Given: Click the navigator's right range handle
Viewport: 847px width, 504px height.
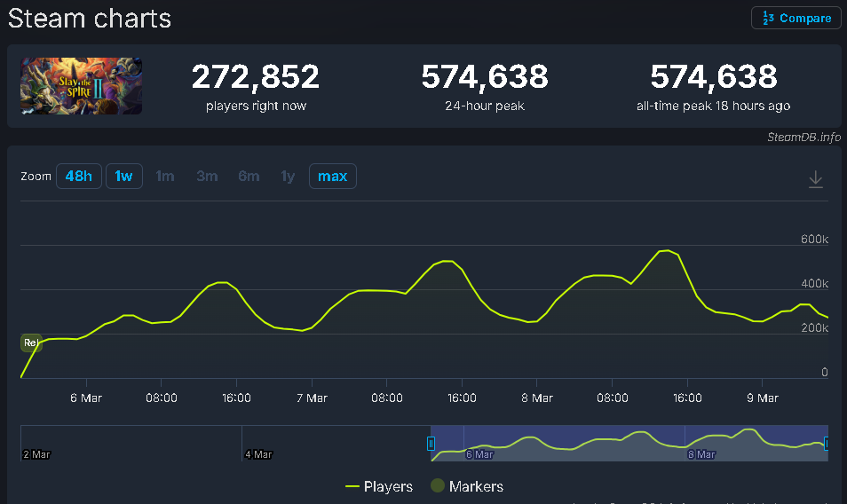Looking at the screenshot, I should (x=827, y=443).
